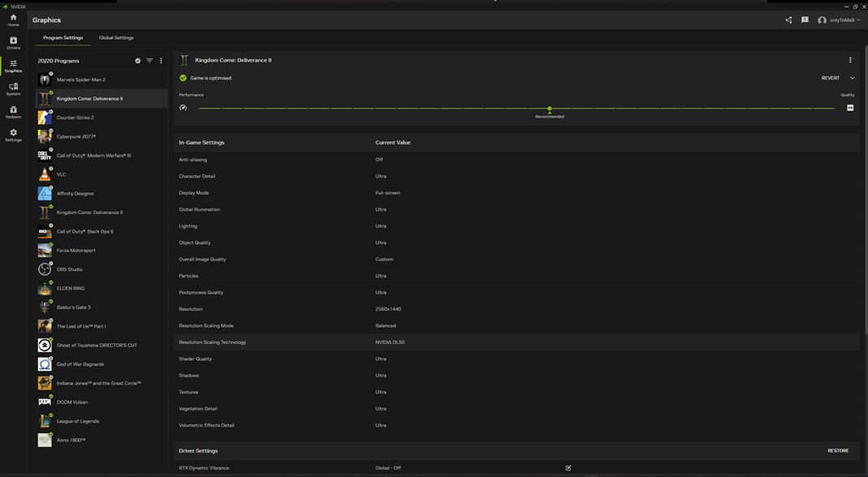Click the Shader Quality setting row

coord(517,359)
